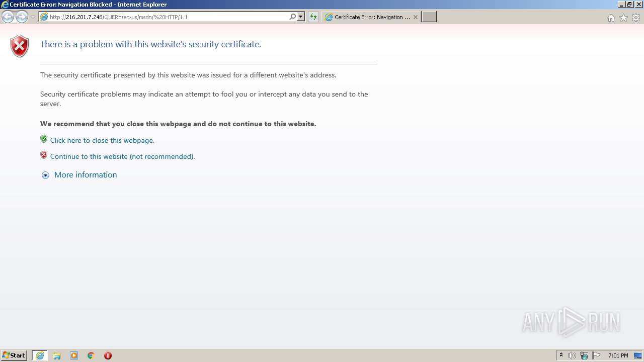Click Show desktop button at taskbar end

[x=638, y=355]
